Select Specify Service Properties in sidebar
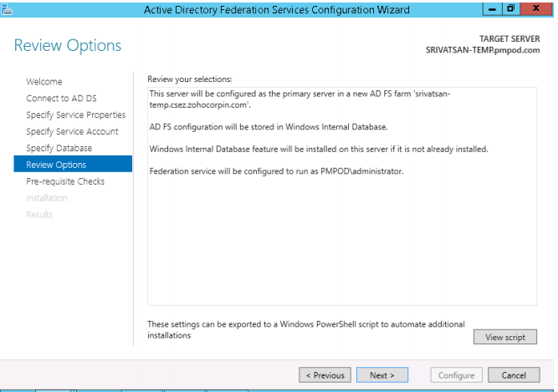 (76, 115)
